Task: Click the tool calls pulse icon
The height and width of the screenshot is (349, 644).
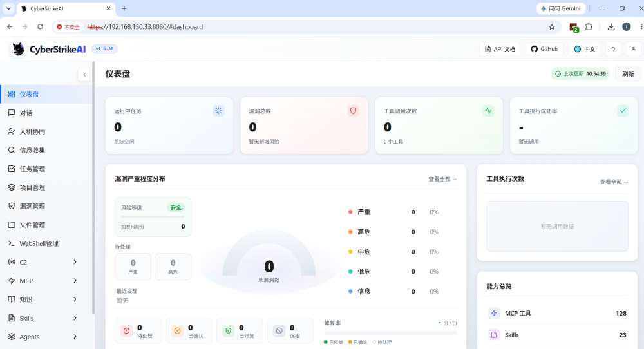Action: click(488, 111)
